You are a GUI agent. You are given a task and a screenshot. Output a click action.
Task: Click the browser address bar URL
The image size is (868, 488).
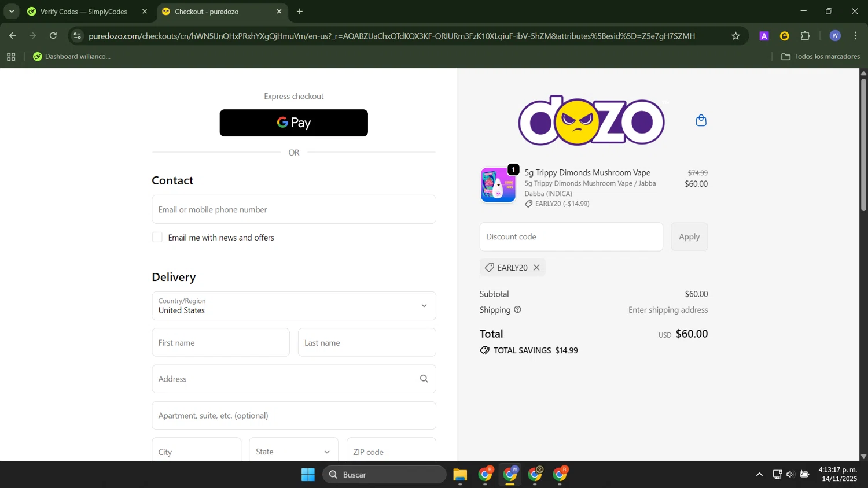pyautogui.click(x=392, y=36)
